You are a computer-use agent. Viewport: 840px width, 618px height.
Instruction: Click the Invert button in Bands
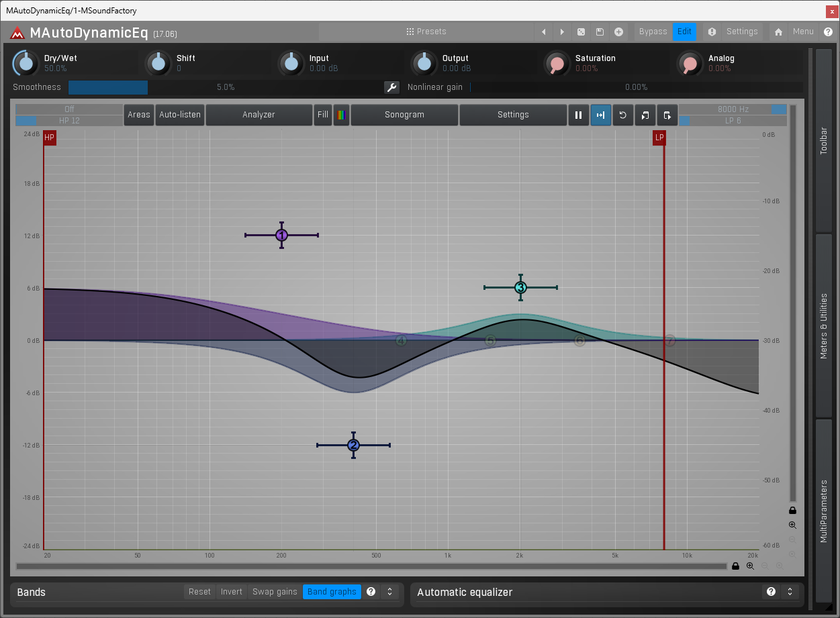coord(232,592)
